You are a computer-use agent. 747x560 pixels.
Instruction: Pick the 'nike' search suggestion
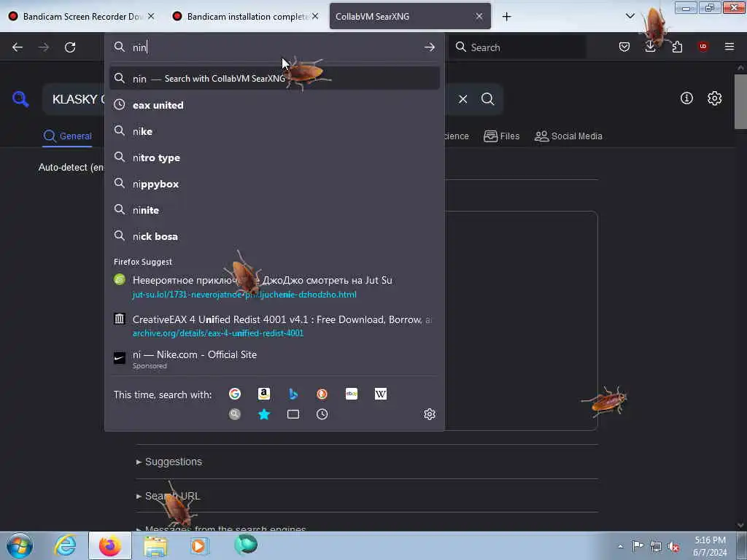click(x=274, y=131)
